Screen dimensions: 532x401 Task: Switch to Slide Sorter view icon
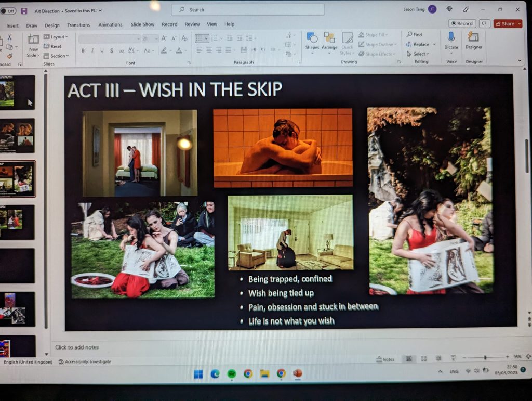point(423,358)
